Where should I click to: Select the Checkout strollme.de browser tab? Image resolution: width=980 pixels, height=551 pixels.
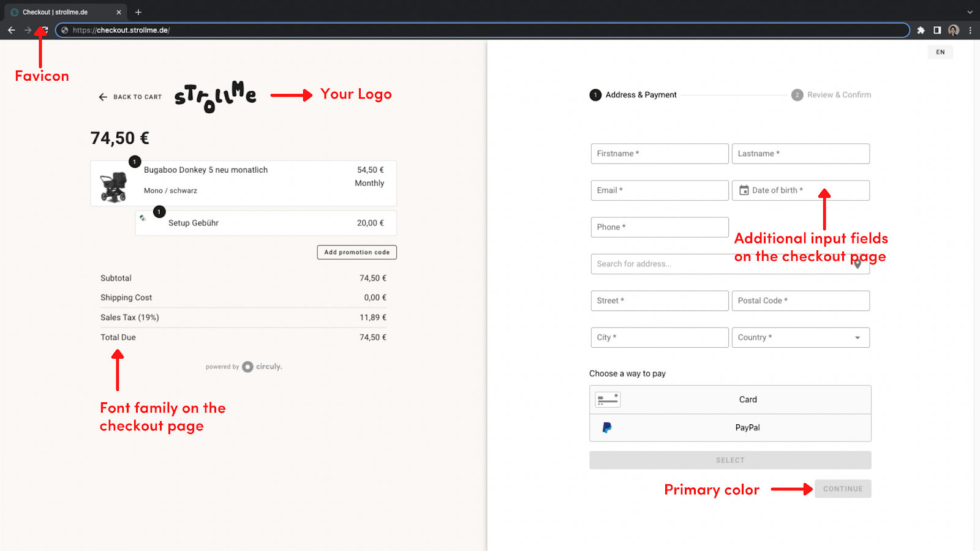click(x=61, y=12)
